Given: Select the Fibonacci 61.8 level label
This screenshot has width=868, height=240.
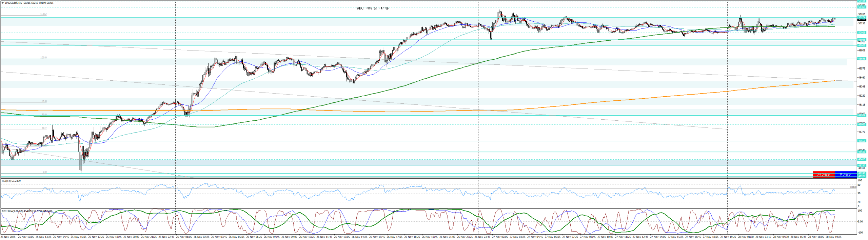Looking at the screenshot, I should tap(44, 101).
